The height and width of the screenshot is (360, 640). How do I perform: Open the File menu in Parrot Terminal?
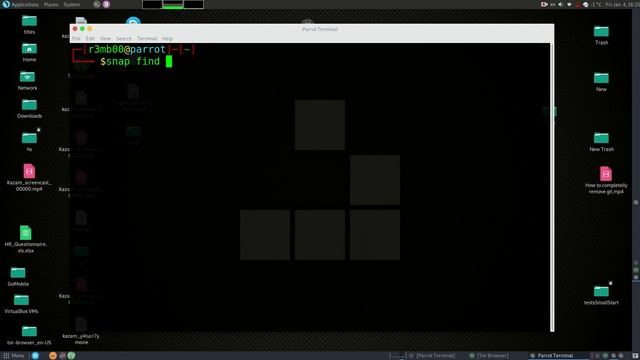coord(76,38)
